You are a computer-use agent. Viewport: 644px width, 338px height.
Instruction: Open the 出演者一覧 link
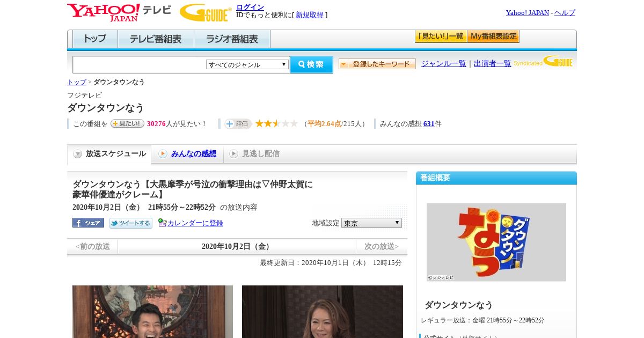click(493, 64)
